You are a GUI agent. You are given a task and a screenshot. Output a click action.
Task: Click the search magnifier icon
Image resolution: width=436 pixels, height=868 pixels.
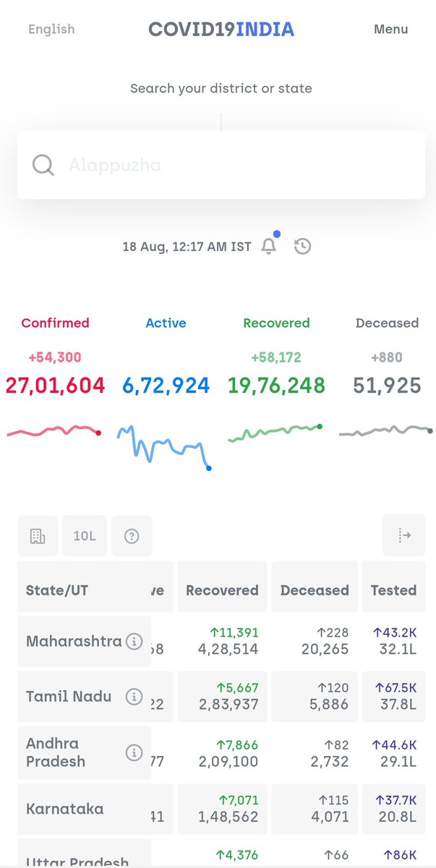point(43,165)
